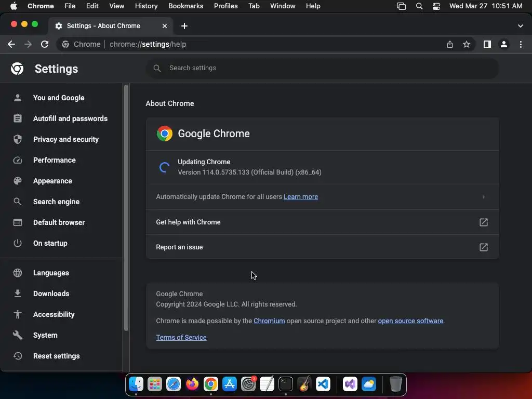Open a new tab with plus button
The image size is (532, 399).
pyautogui.click(x=184, y=26)
